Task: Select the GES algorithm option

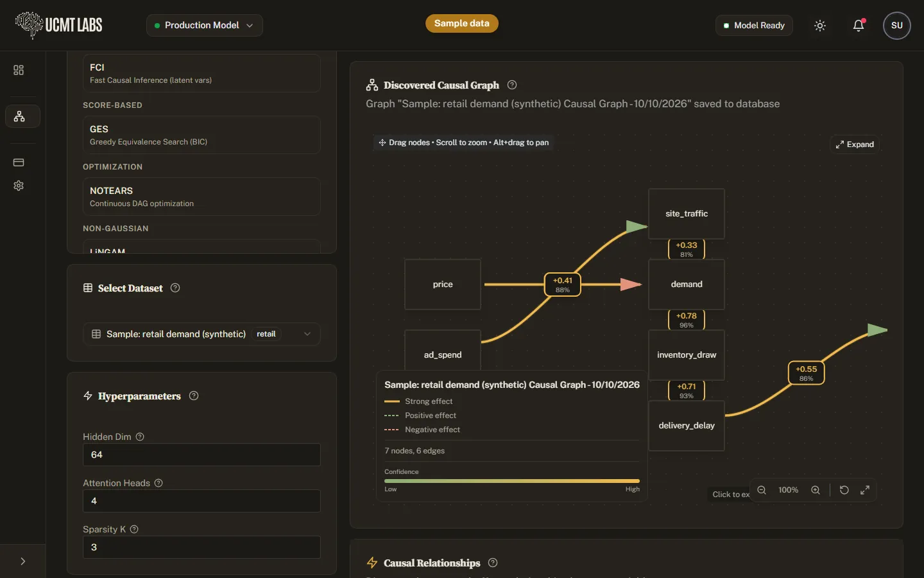Action: tap(201, 135)
